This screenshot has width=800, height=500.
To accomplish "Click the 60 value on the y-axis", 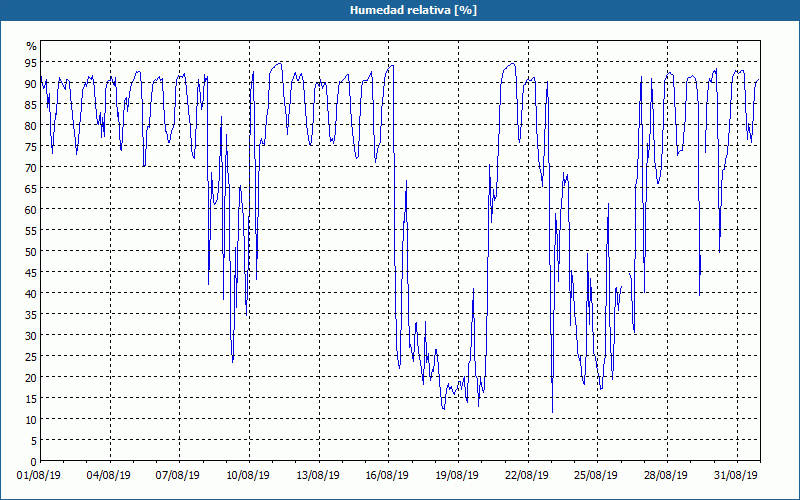I will (x=31, y=210).
